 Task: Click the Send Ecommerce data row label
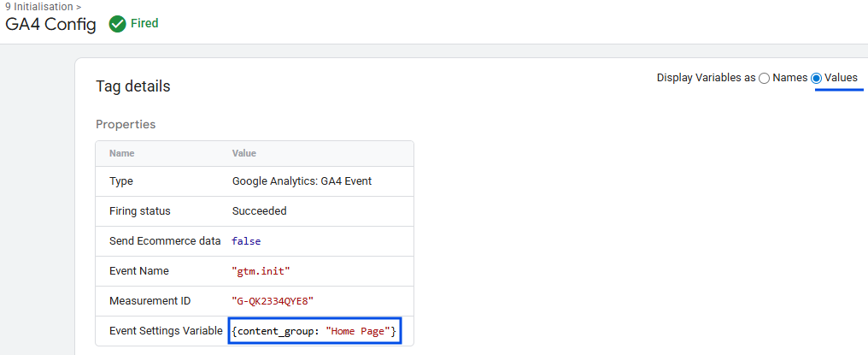(x=165, y=241)
